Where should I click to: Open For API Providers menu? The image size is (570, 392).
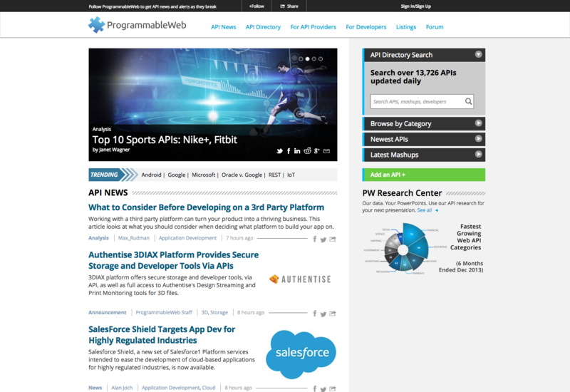click(x=313, y=27)
